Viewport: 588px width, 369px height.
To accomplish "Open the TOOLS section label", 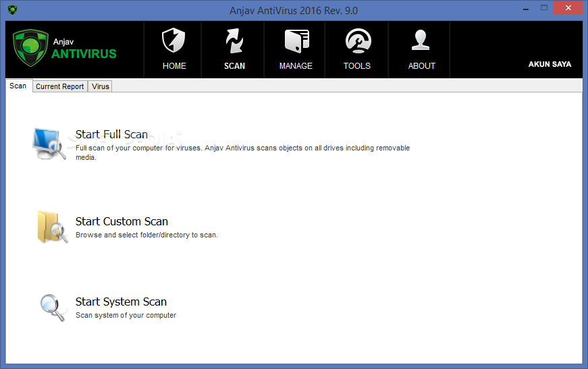I will (357, 66).
